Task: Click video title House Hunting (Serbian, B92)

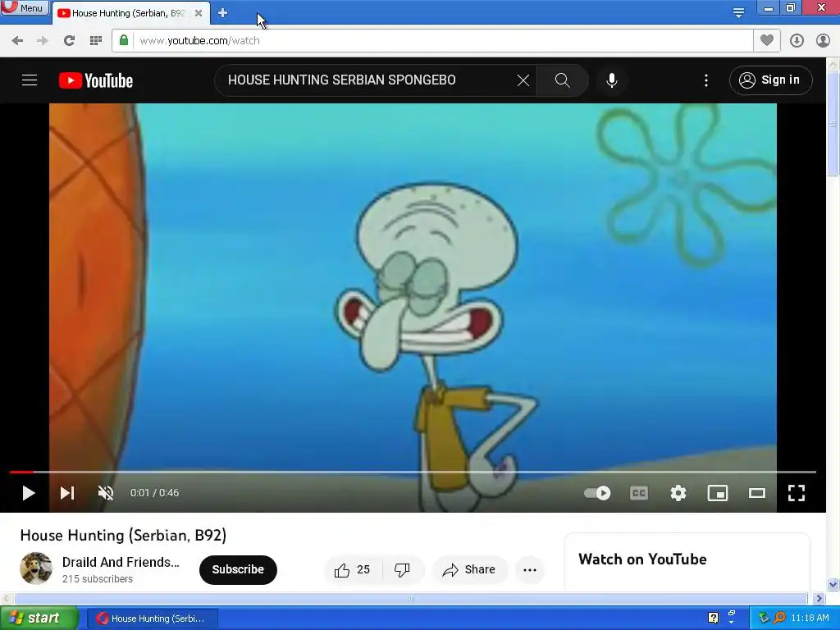Action: click(x=123, y=535)
